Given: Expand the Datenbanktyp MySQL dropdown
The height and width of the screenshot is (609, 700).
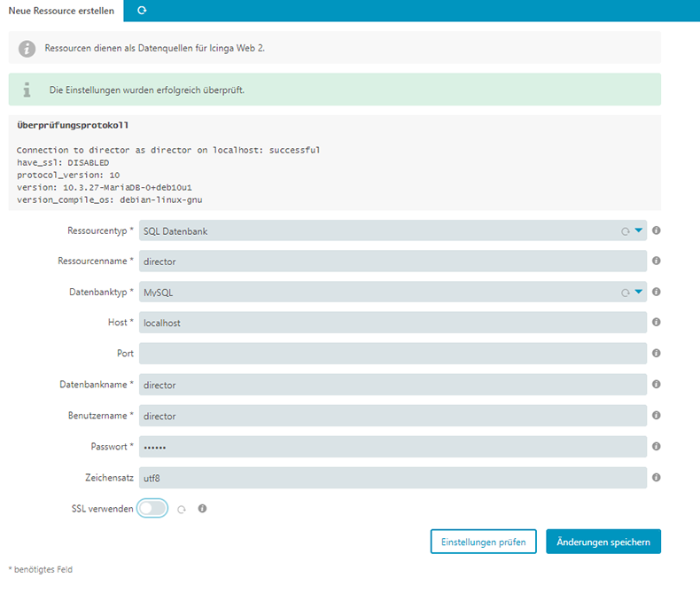Looking at the screenshot, I should pos(393,292).
